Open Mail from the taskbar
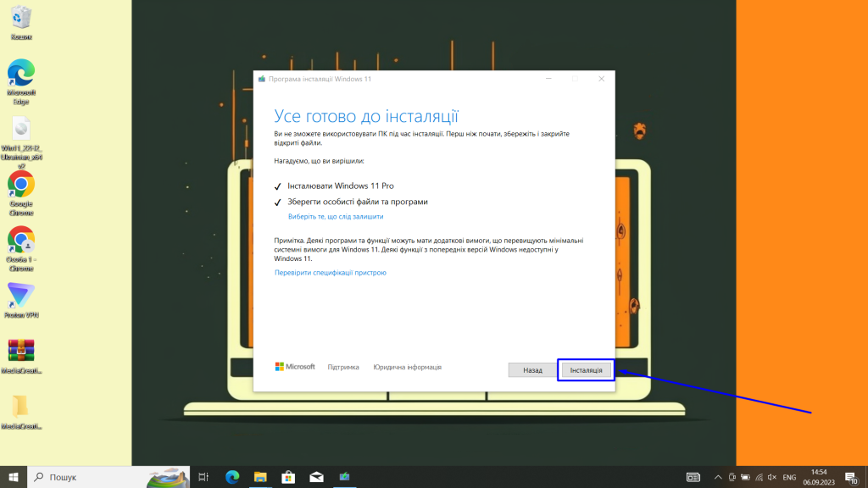The height and width of the screenshot is (488, 868). tap(315, 477)
